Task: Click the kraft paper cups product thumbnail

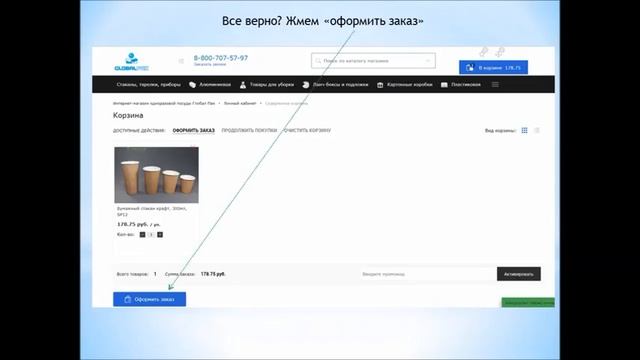Action: coord(156,175)
